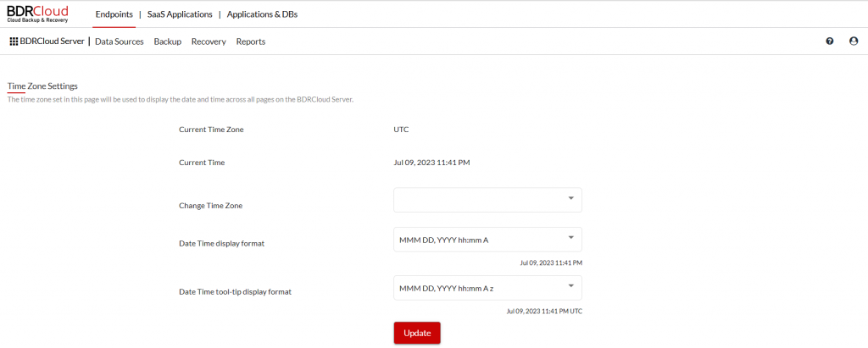Open the Reports menu

[x=251, y=41]
